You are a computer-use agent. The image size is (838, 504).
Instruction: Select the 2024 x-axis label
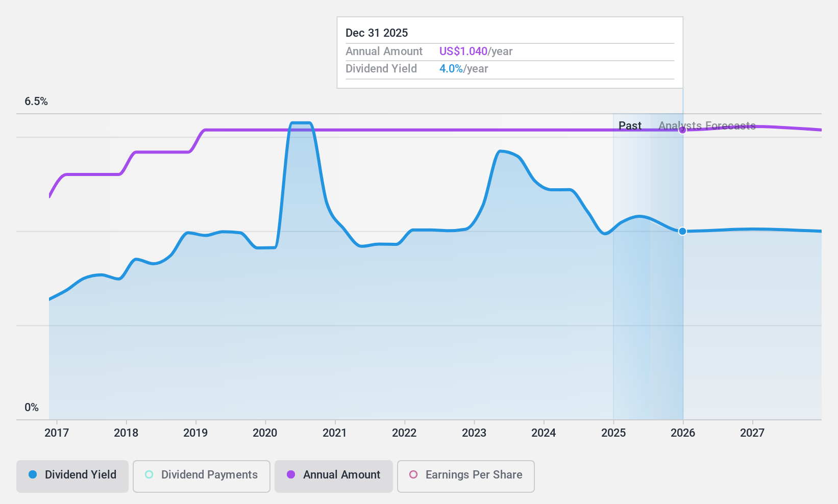click(x=544, y=433)
